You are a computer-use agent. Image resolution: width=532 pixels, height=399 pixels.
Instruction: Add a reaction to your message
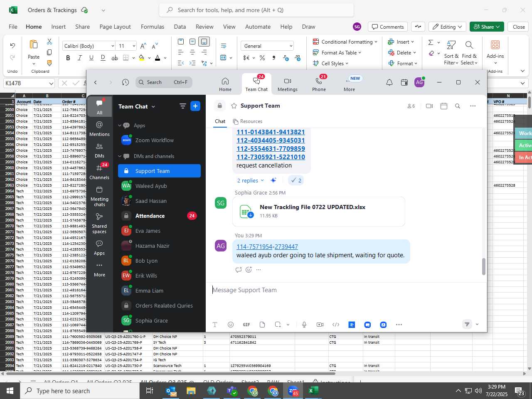(x=249, y=270)
